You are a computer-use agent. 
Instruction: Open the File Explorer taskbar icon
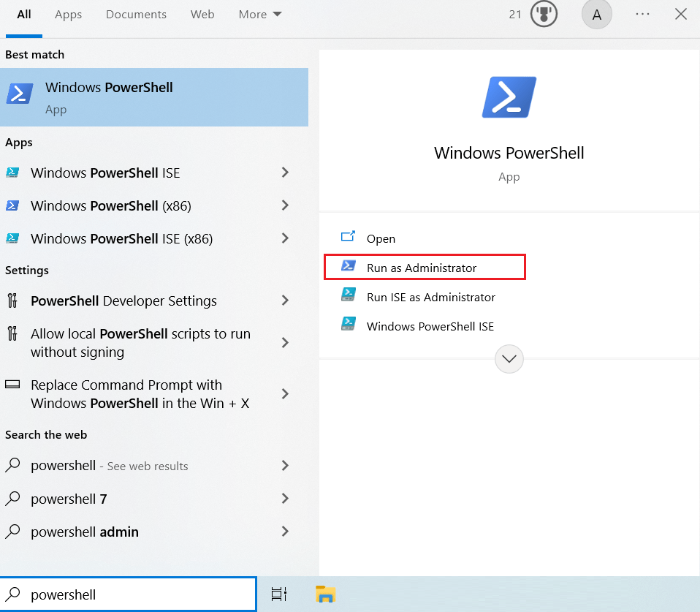point(325,594)
